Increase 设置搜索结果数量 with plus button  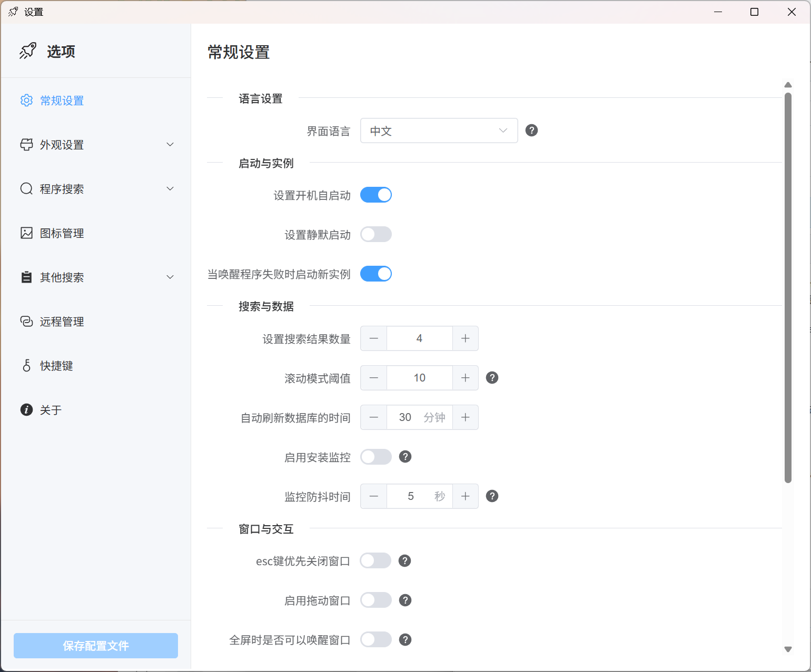pyautogui.click(x=465, y=338)
